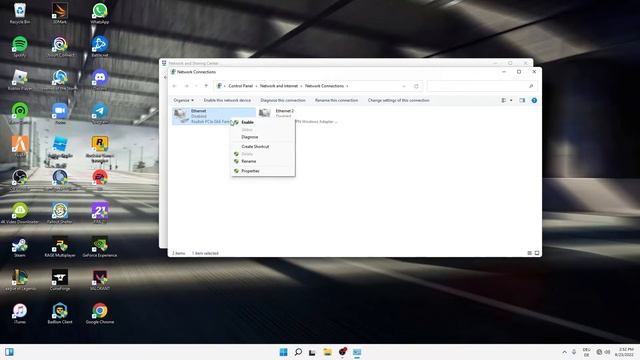Open CurseForge desktop shortcut
The image size is (640, 360).
click(x=60, y=280)
